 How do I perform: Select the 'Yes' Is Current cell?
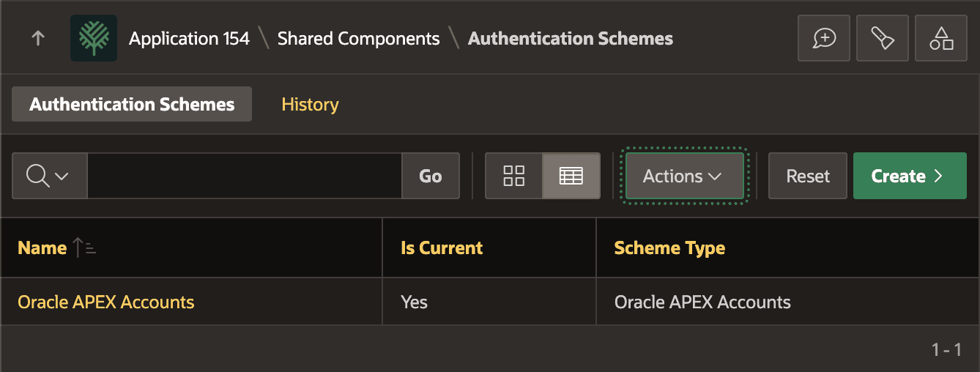(489, 302)
